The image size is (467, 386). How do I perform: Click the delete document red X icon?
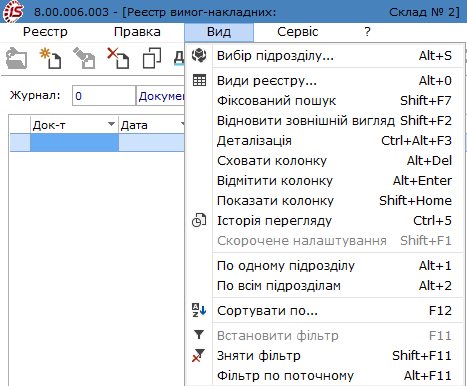[118, 58]
